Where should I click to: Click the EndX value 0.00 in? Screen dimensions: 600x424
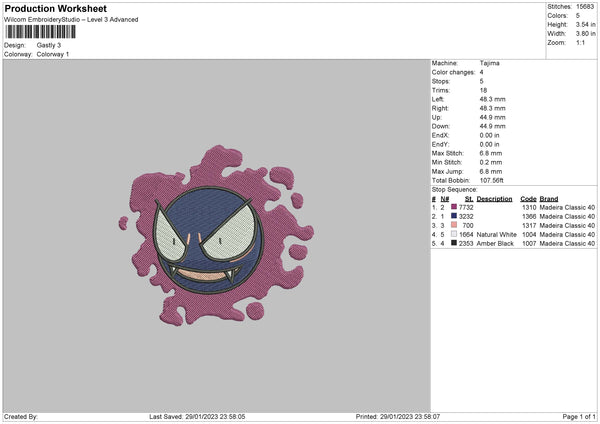coord(489,135)
